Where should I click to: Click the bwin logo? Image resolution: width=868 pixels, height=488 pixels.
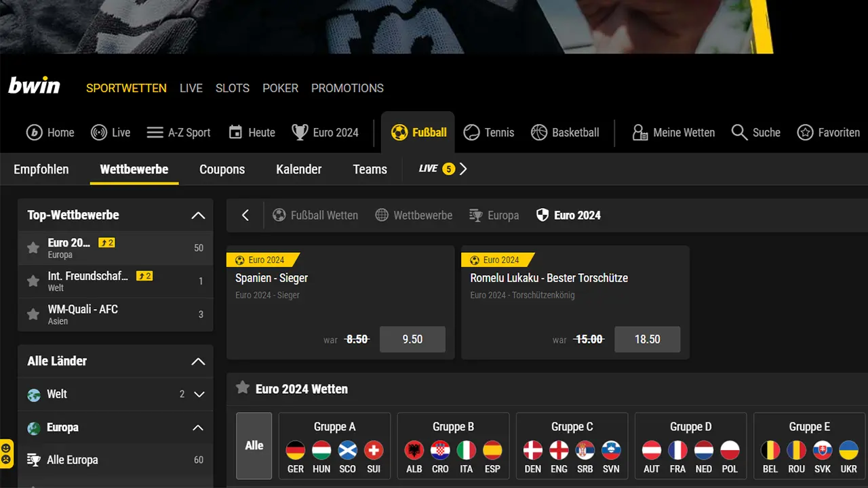tap(34, 86)
